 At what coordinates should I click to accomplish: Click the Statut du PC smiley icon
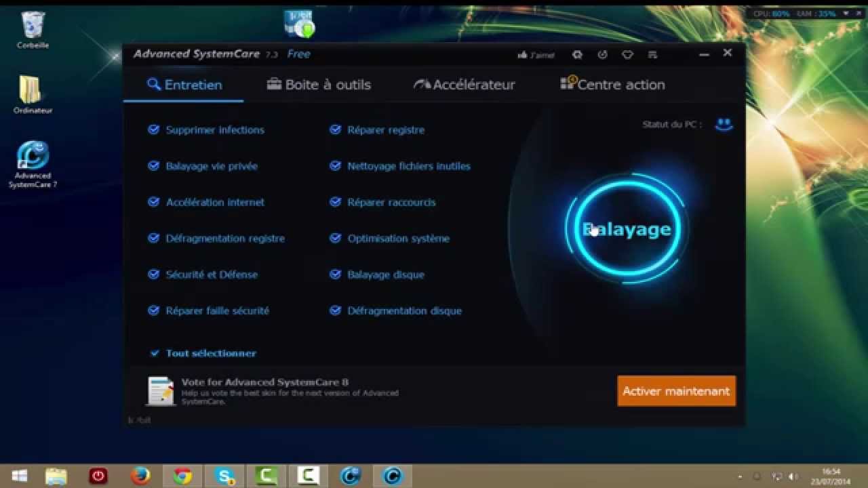point(724,124)
